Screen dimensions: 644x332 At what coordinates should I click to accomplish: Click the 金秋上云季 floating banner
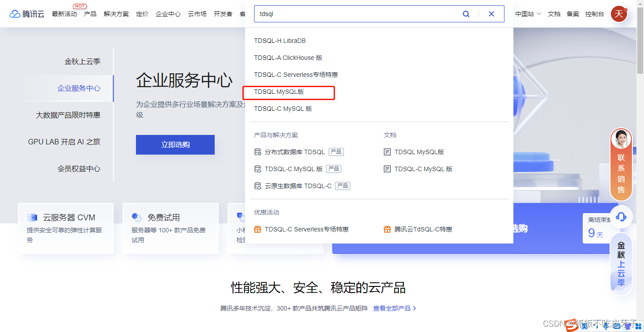pos(621,264)
